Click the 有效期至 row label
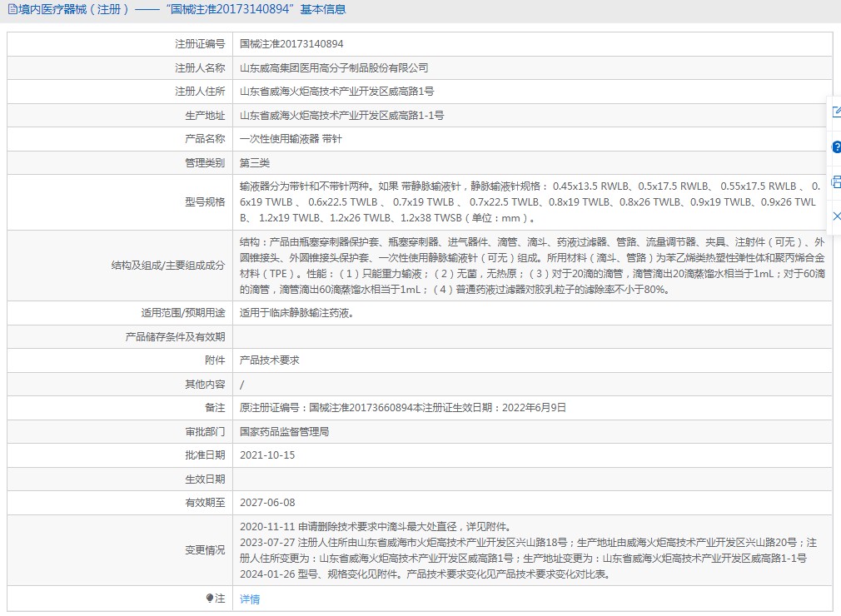Image resolution: width=841 pixels, height=616 pixels. pyautogui.click(x=205, y=503)
